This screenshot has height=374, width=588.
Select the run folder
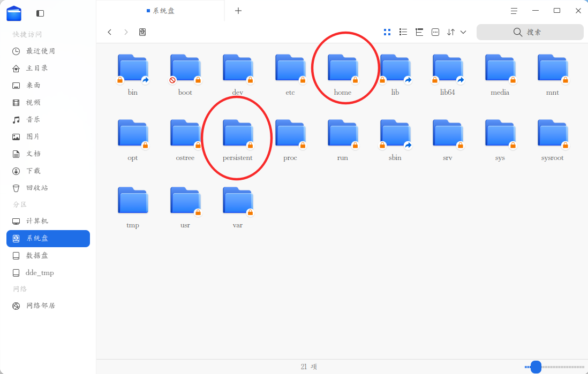[343, 141]
